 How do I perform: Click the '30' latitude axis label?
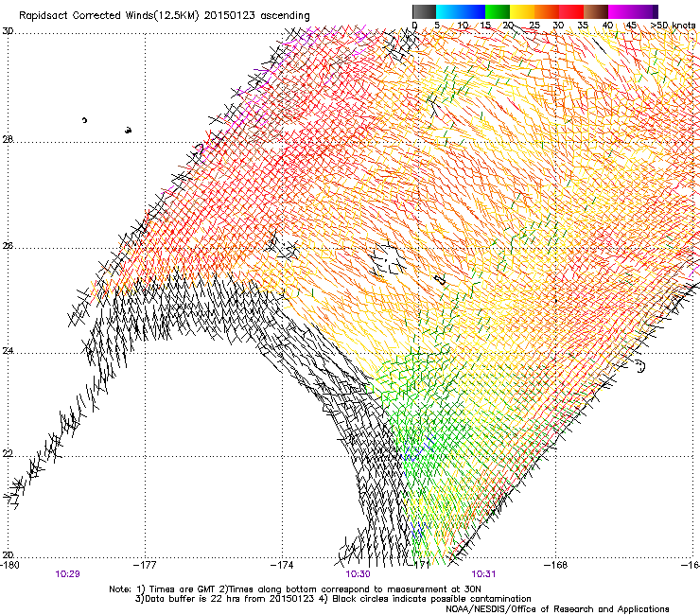(8, 31)
